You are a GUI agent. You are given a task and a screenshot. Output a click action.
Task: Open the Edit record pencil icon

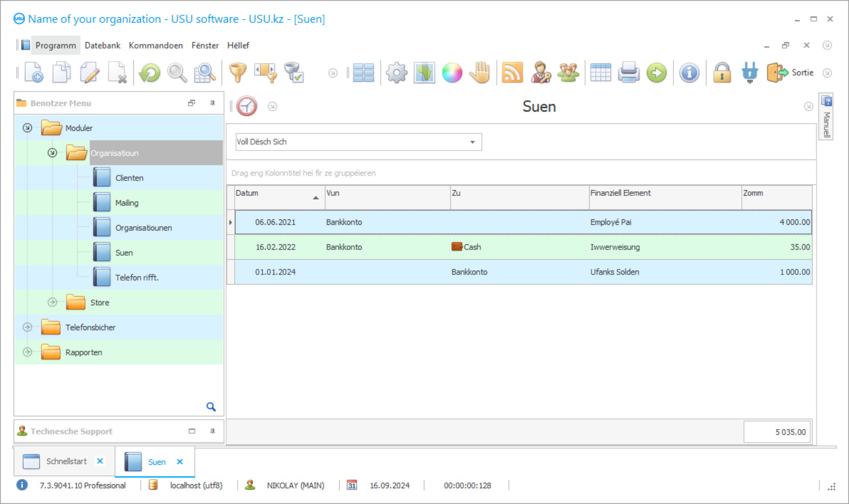[x=89, y=72]
